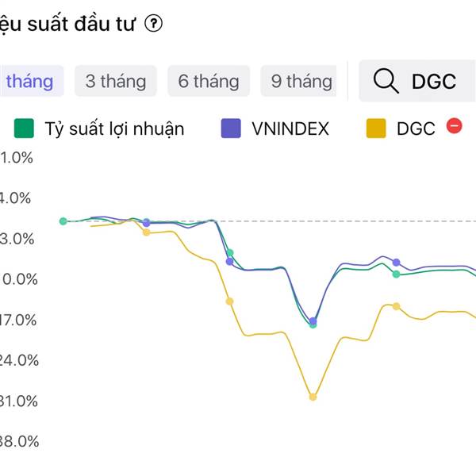Click the lowest yellow DGC data point
Image resolution: width=476 pixels, height=476 pixels.
coord(313,397)
